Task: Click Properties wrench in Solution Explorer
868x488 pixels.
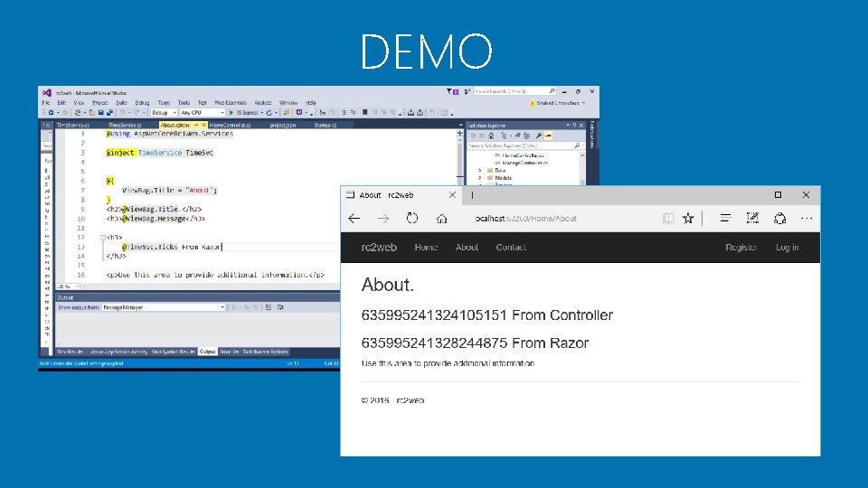Action: tap(539, 135)
